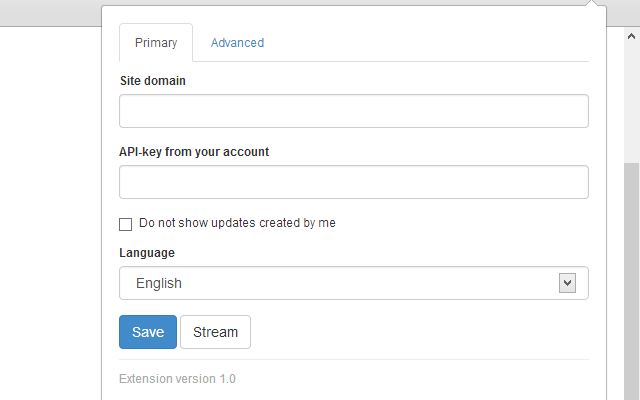The height and width of the screenshot is (400, 640).
Task: Open the Advanced tab
Action: coord(237,43)
